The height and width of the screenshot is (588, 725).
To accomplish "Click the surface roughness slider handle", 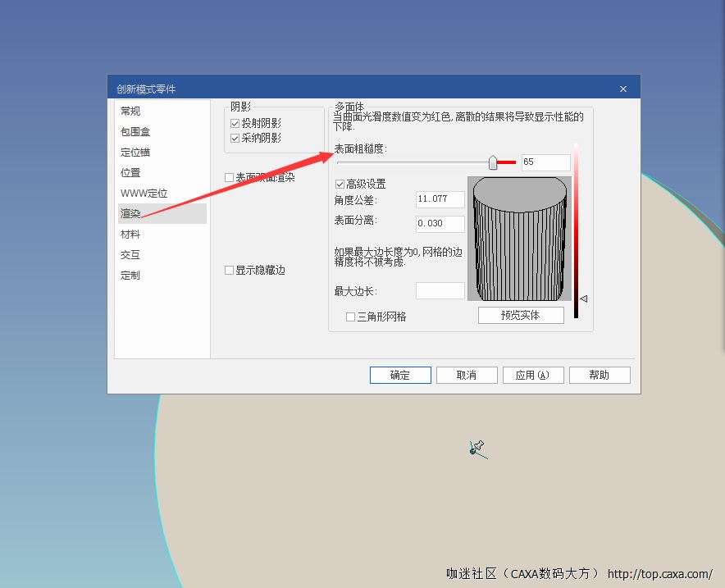I will pos(493,162).
